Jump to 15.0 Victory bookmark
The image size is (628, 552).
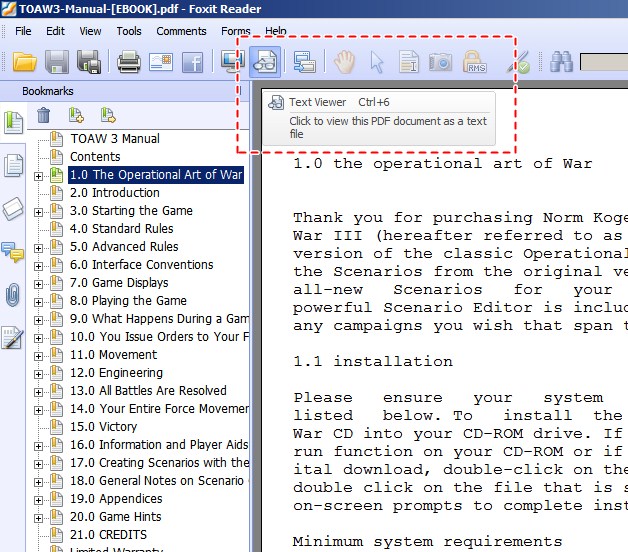(103, 427)
